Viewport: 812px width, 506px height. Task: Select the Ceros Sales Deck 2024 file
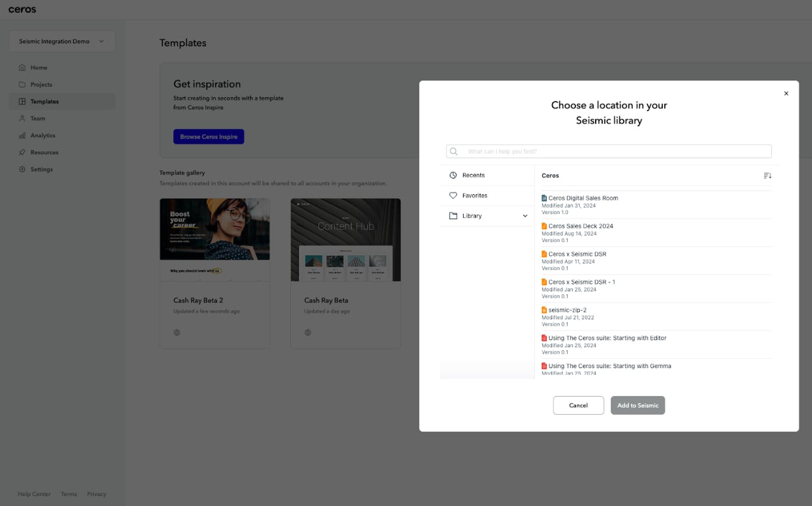(657, 233)
